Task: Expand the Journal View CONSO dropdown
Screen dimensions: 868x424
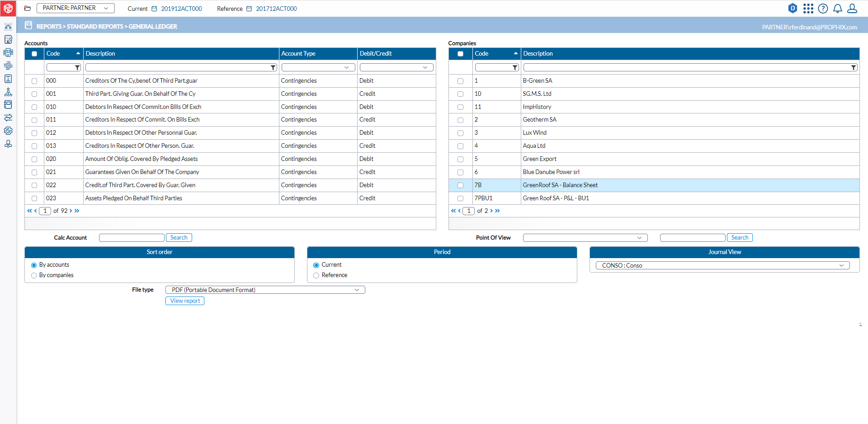Action: (722, 265)
